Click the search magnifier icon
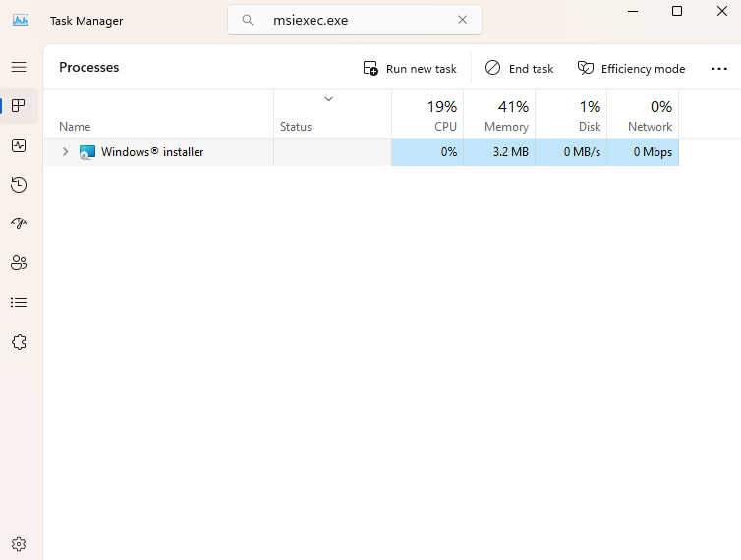 [x=247, y=20]
